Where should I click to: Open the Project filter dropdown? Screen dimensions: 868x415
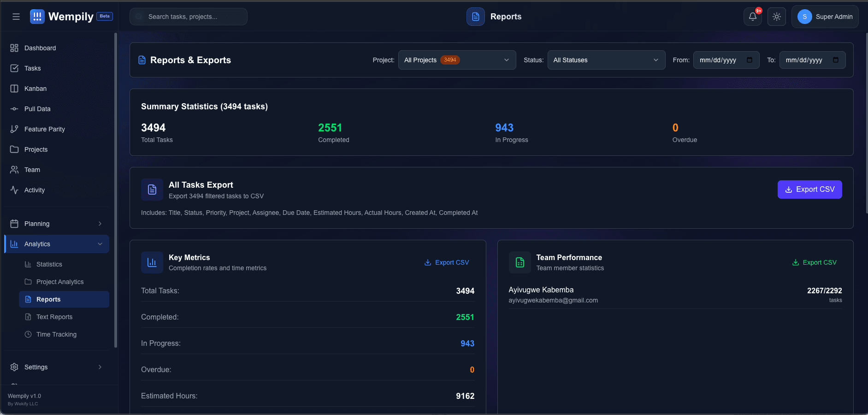pos(457,60)
